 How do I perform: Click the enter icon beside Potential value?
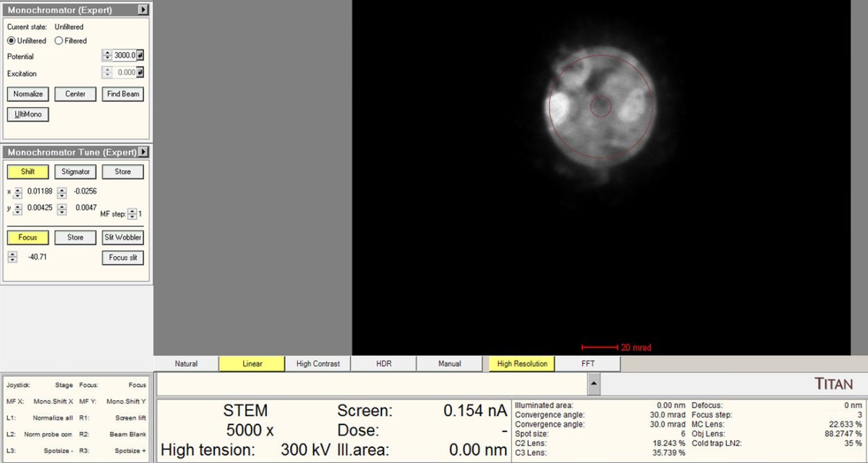[x=140, y=56]
